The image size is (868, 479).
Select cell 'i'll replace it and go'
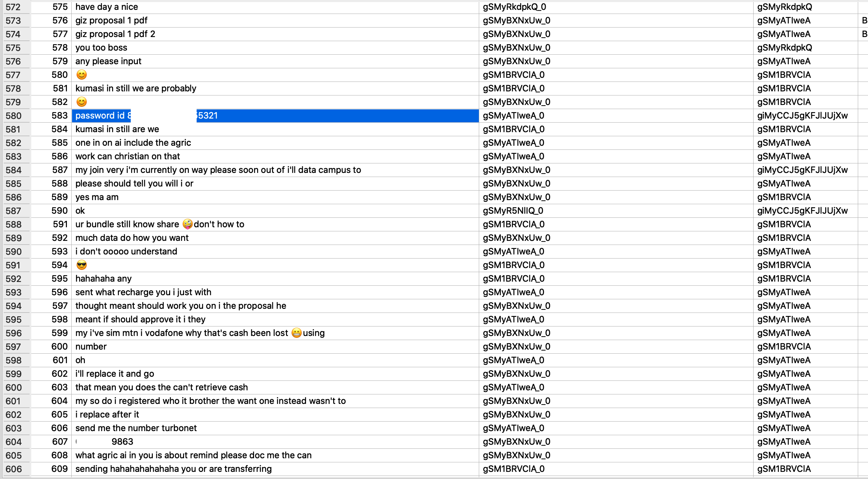(x=275, y=374)
